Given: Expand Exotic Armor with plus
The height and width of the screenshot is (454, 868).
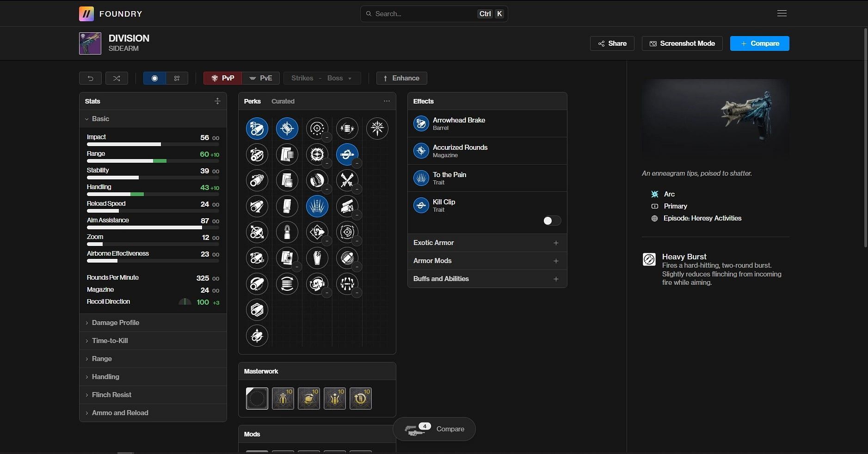Looking at the screenshot, I should (556, 243).
